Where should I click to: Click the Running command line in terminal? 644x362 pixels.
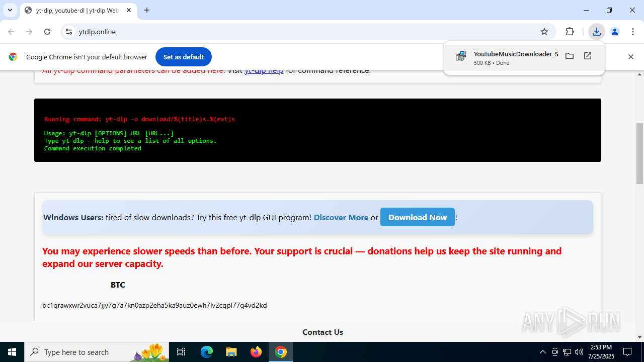point(139,119)
